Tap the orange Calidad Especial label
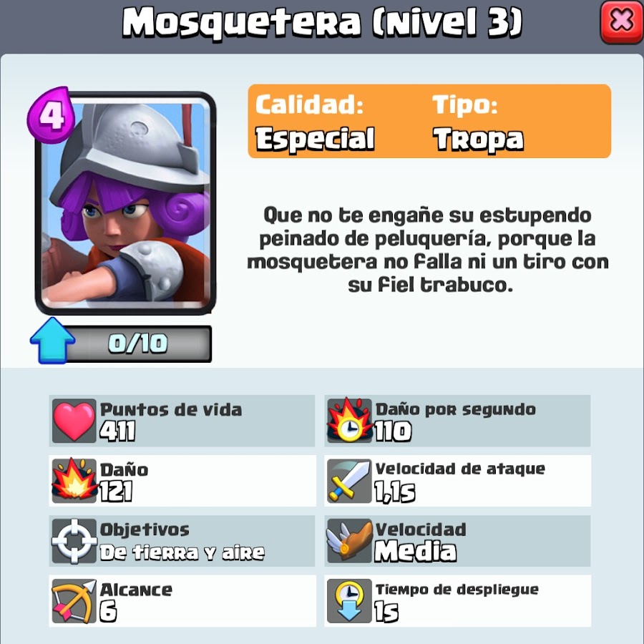This screenshot has width=644, height=644. [x=315, y=121]
